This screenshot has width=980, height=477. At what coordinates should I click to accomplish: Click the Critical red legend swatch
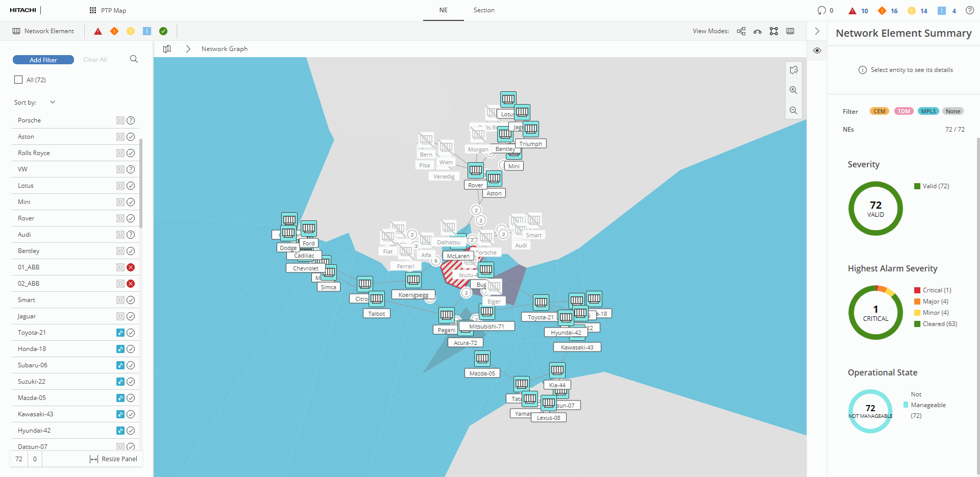pos(917,290)
